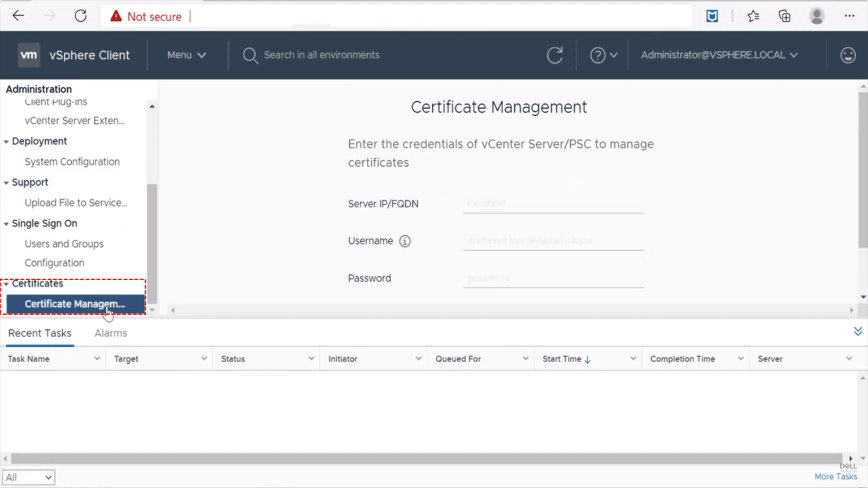Open the More Tasks link

835,477
